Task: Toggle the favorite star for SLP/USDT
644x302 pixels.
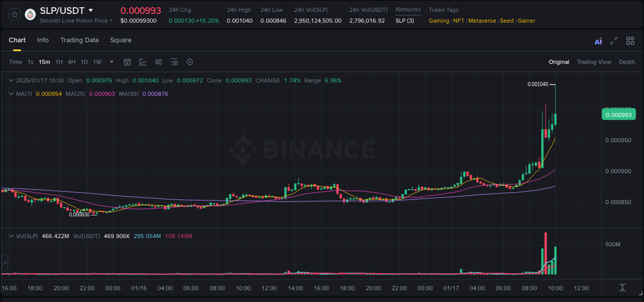Action: [x=14, y=14]
